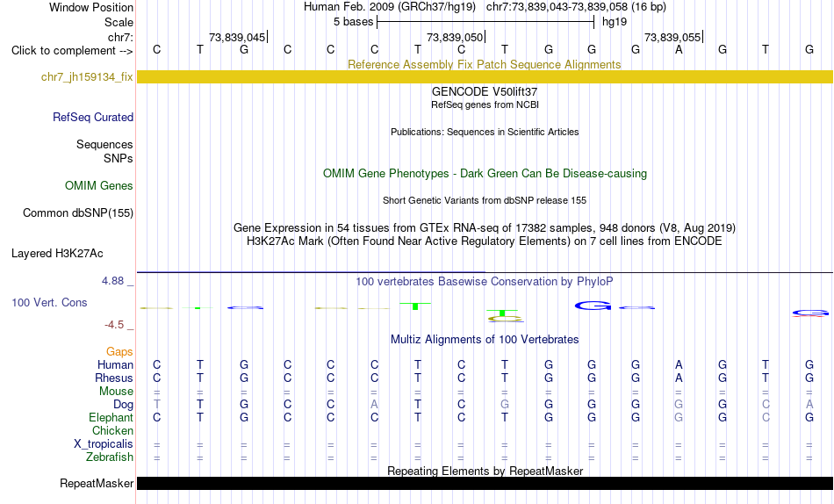This screenshot has height=504, width=834.
Task: Click the X_tropicalis species row label
Action: [104, 444]
